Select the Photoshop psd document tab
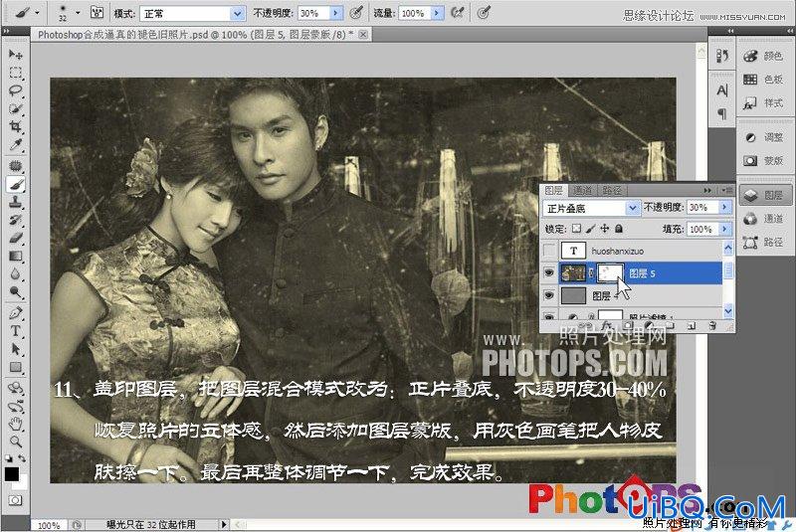Viewport: 796px width, 532px height. [x=195, y=35]
